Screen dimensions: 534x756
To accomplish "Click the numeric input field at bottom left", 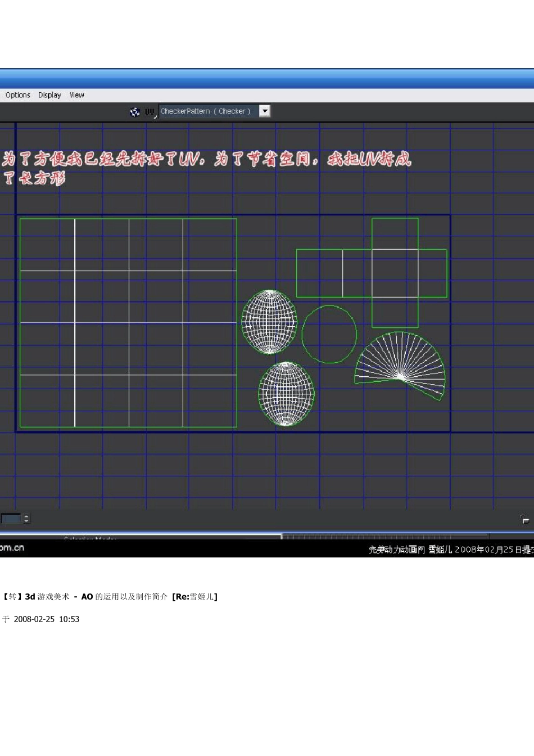I will tap(11, 519).
